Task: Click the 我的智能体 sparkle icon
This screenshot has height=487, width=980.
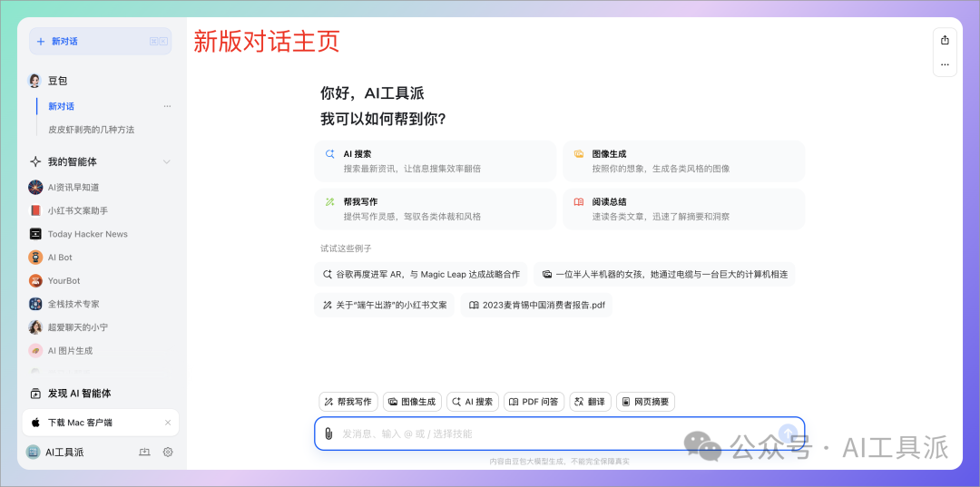Action: (35, 161)
